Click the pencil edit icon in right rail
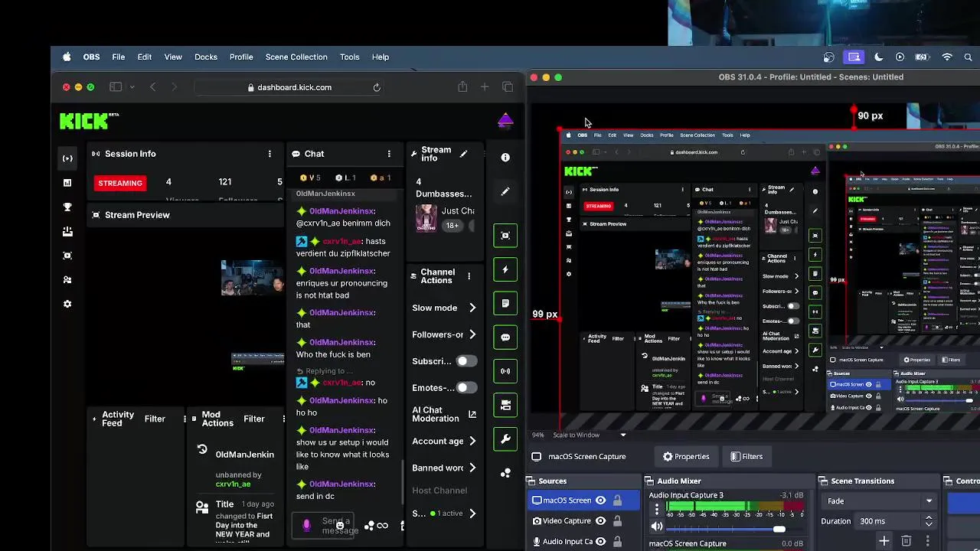The width and height of the screenshot is (980, 551). pyautogui.click(x=505, y=191)
